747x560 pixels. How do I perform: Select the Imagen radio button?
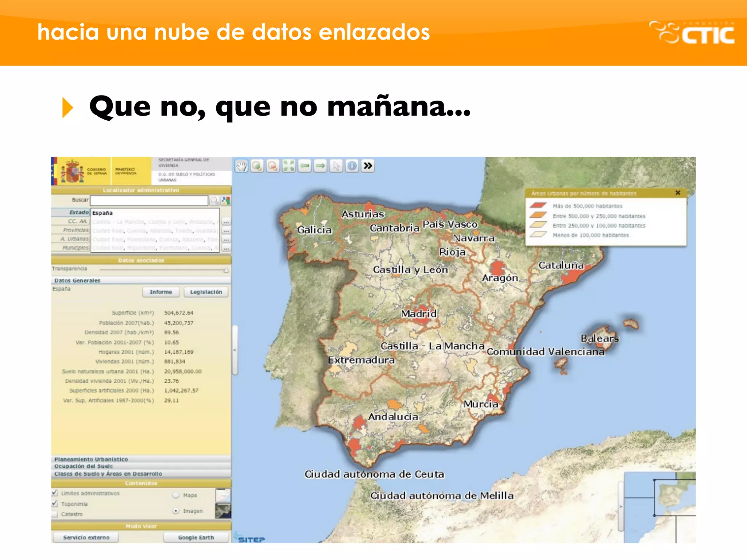pos(176,511)
